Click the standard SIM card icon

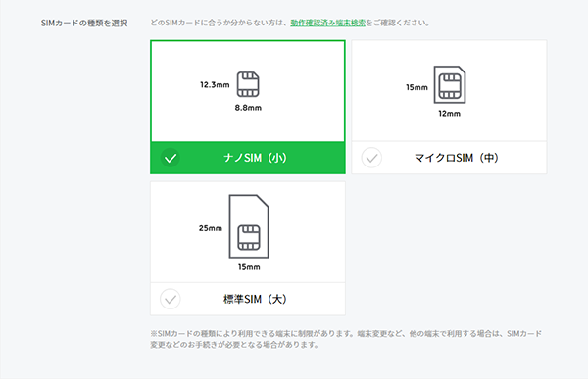tap(249, 226)
